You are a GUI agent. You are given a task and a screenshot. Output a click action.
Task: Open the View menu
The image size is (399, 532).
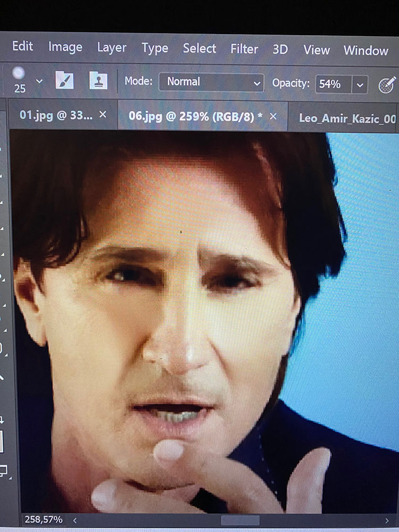317,50
